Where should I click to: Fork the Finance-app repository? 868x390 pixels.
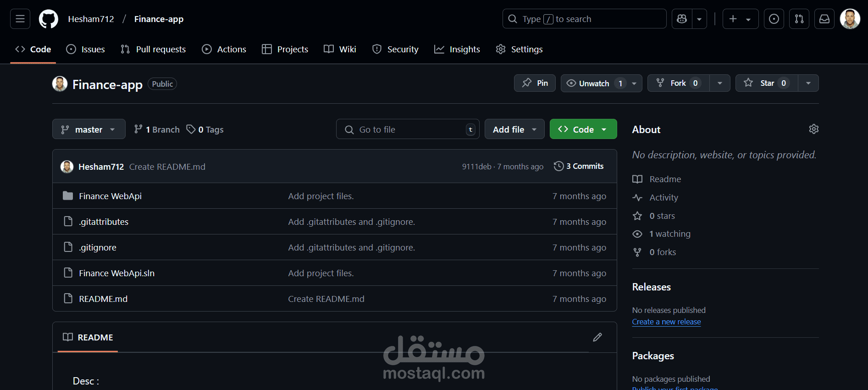click(678, 83)
